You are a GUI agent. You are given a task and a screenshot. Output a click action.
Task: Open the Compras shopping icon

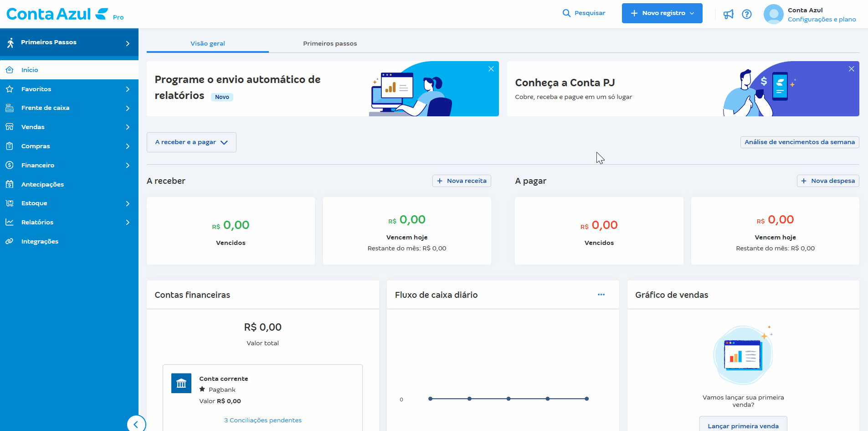(10, 146)
